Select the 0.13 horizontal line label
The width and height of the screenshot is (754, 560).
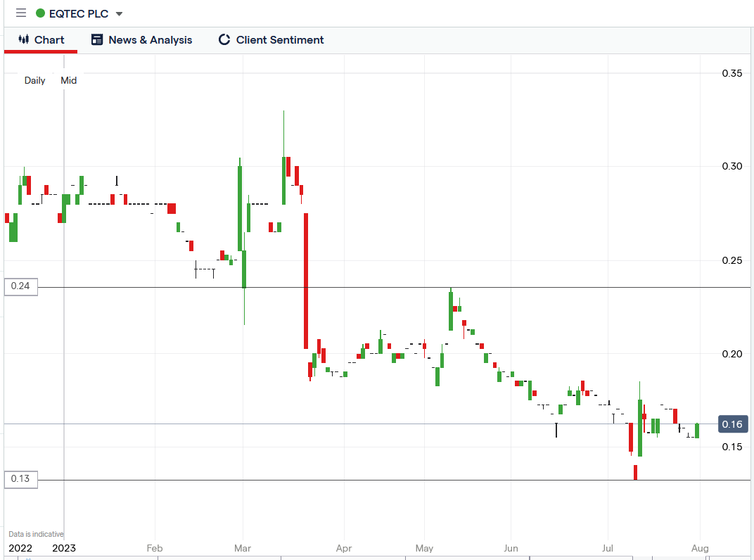tap(20, 479)
